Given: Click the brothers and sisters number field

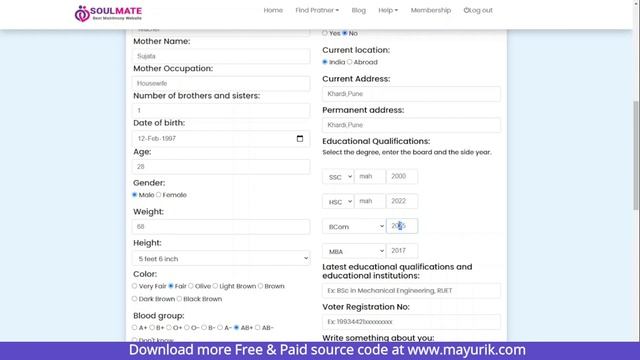Looking at the screenshot, I should 221,110.
